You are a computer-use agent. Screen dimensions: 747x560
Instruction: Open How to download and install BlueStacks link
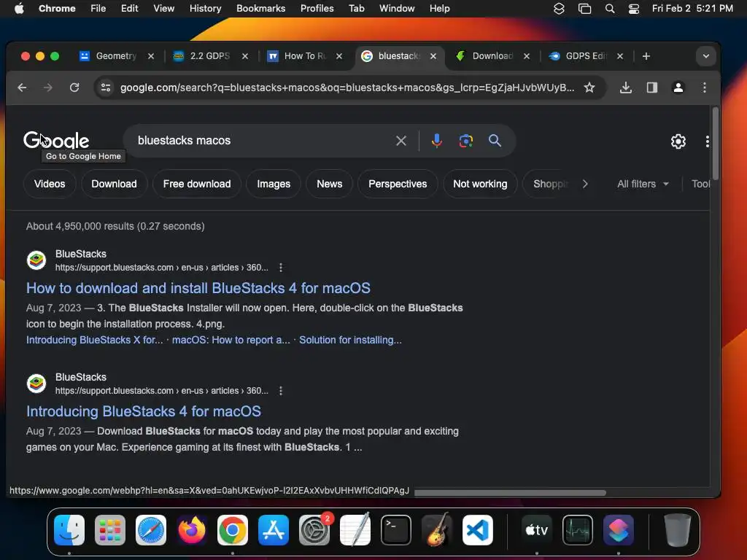pos(198,288)
